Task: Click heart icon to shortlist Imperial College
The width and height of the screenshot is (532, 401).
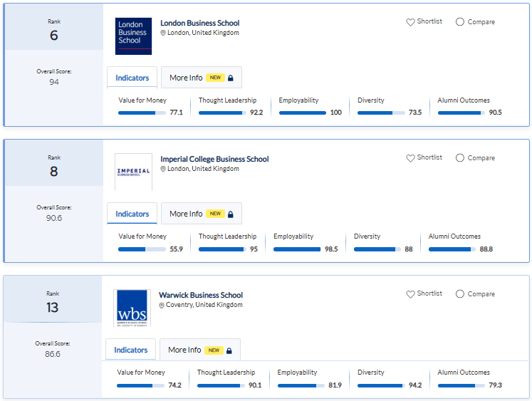Action: [410, 158]
